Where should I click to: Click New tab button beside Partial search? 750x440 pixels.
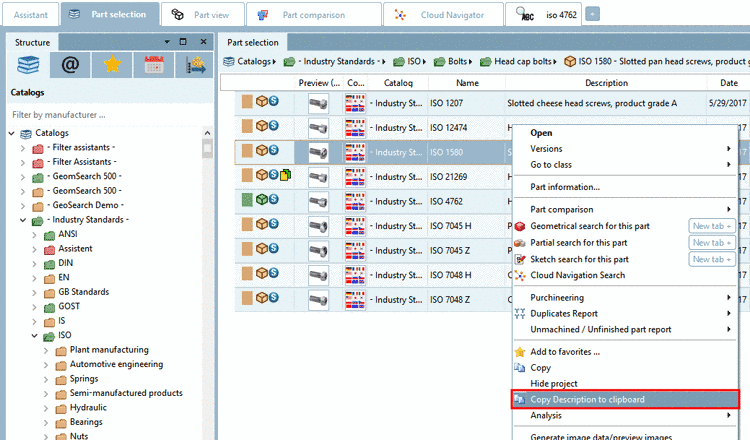pyautogui.click(x=712, y=243)
